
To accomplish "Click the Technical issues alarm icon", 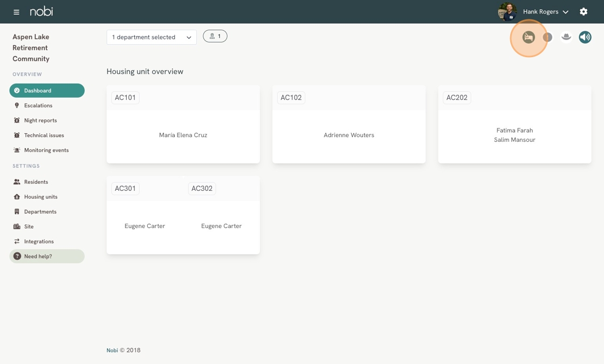I will 17,135.
